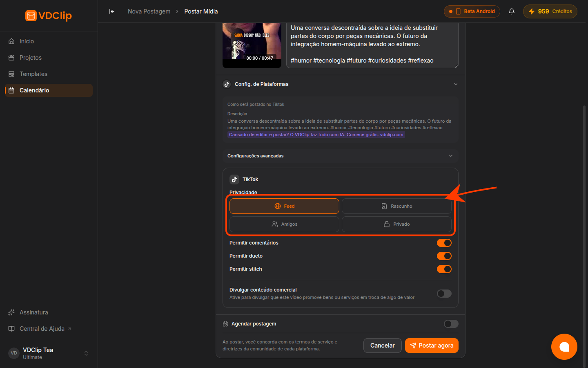Select Rascunho privacy option
Screen dimensions: 588x368
tap(396, 206)
